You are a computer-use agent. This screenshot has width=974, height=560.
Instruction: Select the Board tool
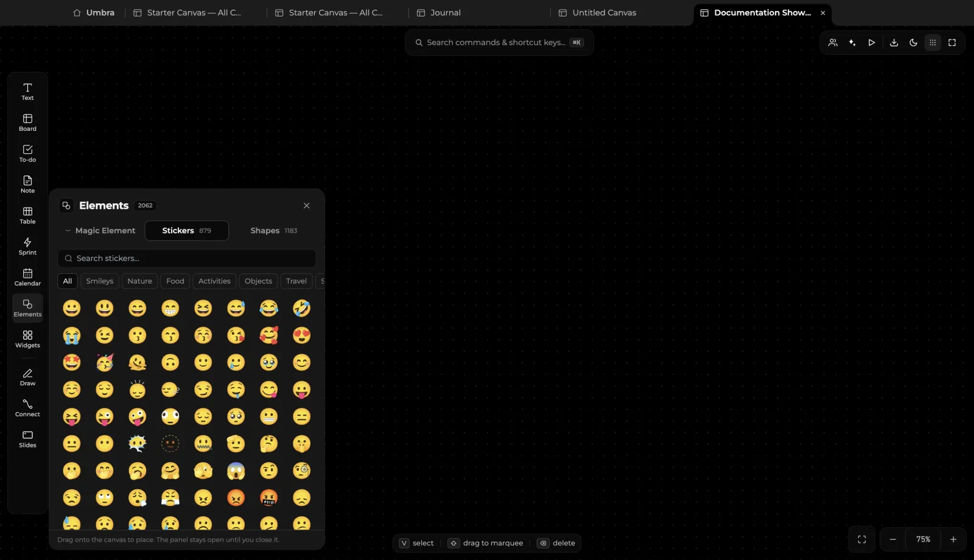point(27,122)
